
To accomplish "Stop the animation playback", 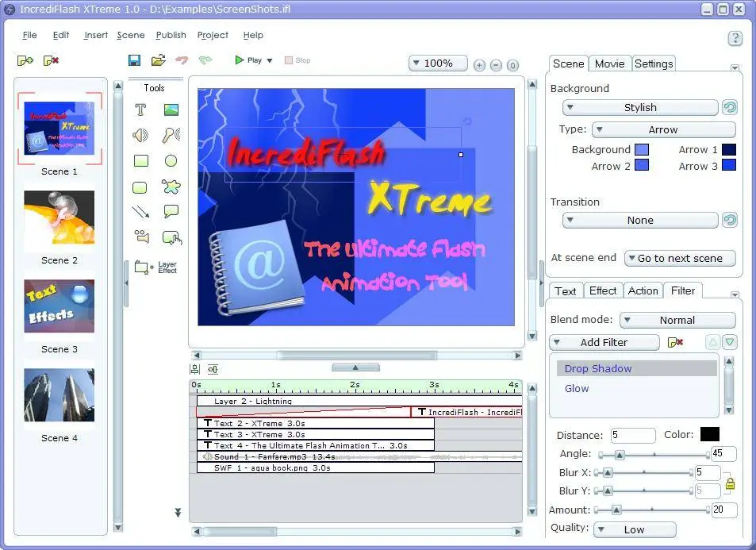I will pyautogui.click(x=297, y=60).
